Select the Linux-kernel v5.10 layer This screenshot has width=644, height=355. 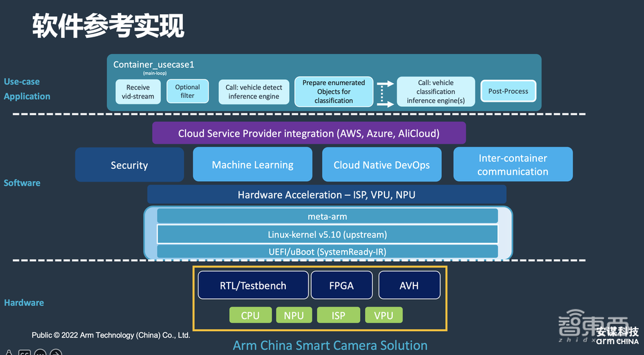[x=327, y=234]
